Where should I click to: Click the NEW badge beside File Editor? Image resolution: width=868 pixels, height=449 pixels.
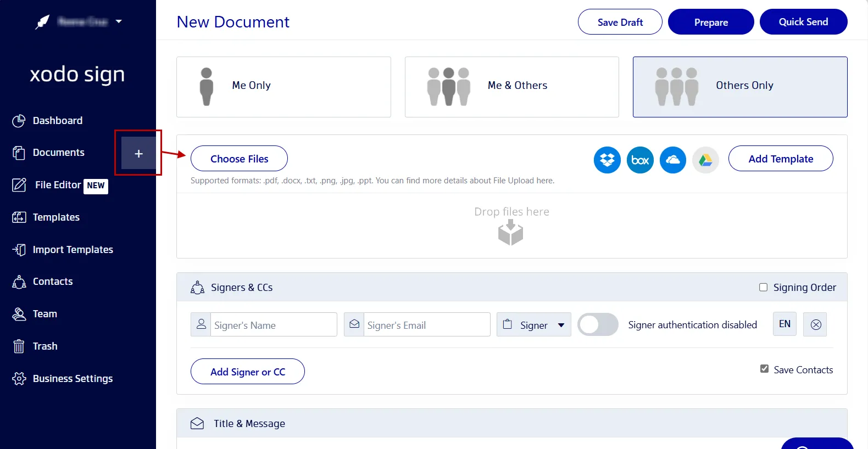click(x=96, y=186)
